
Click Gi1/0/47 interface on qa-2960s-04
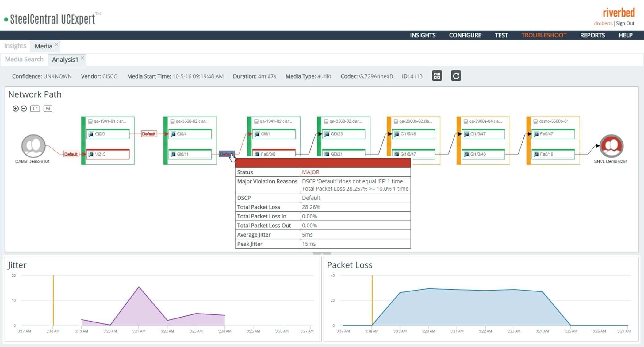pos(483,134)
